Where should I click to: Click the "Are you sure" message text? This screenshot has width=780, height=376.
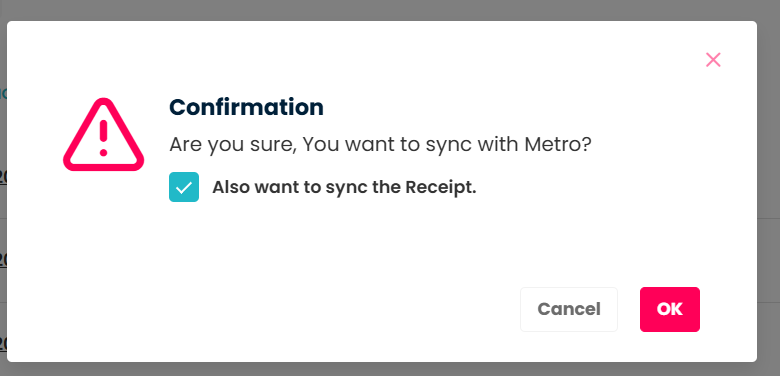(381, 145)
